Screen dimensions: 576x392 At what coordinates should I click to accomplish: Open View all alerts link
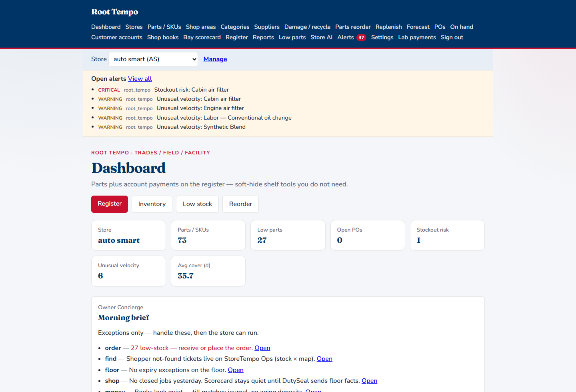click(x=140, y=79)
